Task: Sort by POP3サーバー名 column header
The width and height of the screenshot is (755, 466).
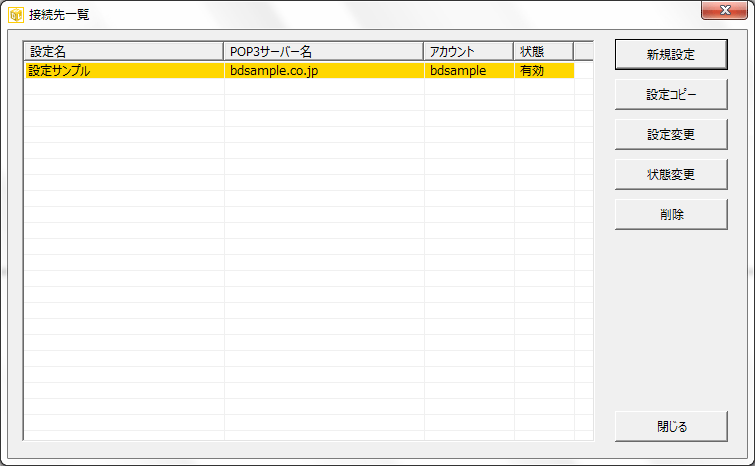Action: pyautogui.click(x=324, y=51)
